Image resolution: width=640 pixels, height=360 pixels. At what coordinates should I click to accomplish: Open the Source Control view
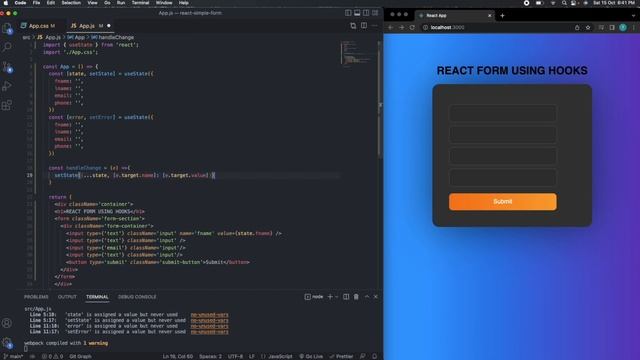7,67
